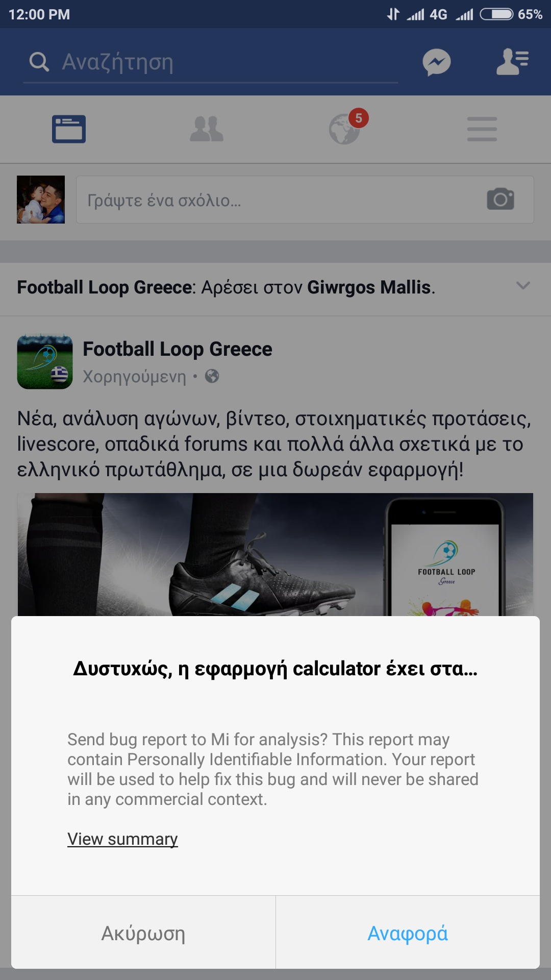Tap the search magnifier icon
This screenshot has height=980, width=551.
click(39, 62)
